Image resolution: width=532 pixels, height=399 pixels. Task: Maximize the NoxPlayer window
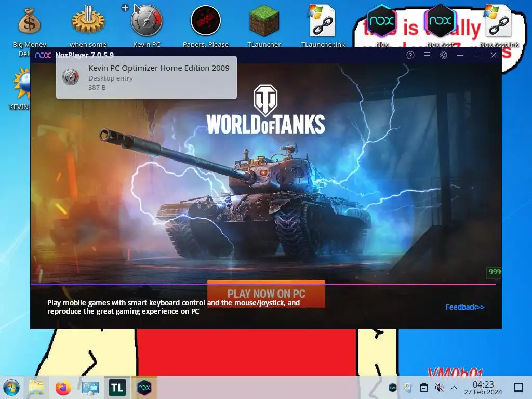point(477,55)
